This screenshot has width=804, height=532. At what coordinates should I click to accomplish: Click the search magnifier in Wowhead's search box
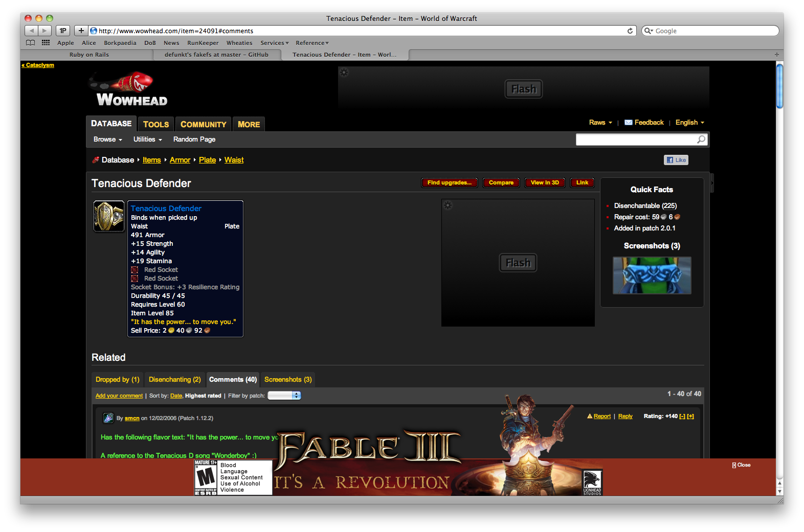(701, 140)
